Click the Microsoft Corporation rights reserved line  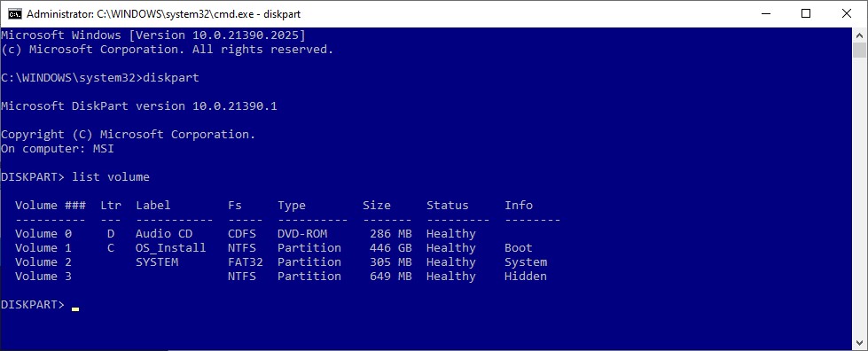168,50
